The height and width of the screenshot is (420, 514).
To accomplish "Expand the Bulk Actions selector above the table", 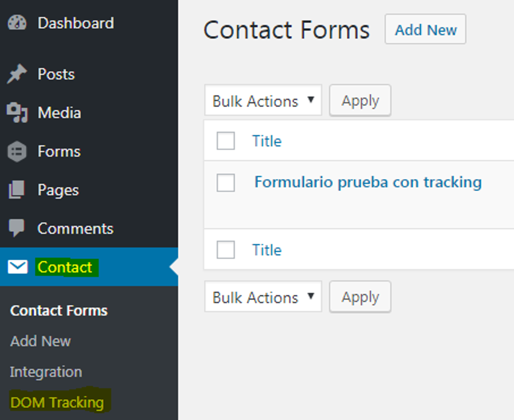I will pyautogui.click(x=263, y=100).
